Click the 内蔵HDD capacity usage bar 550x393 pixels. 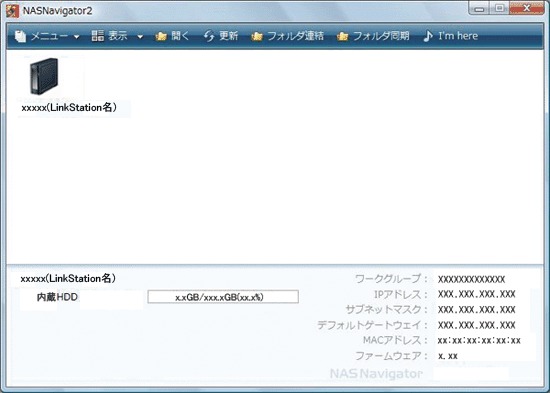(x=223, y=297)
